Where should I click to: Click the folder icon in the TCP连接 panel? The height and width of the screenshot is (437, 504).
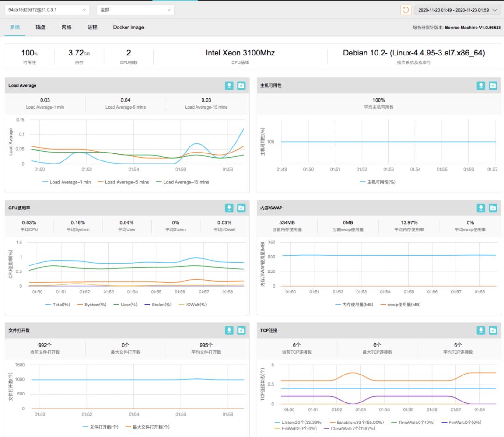[493, 330]
